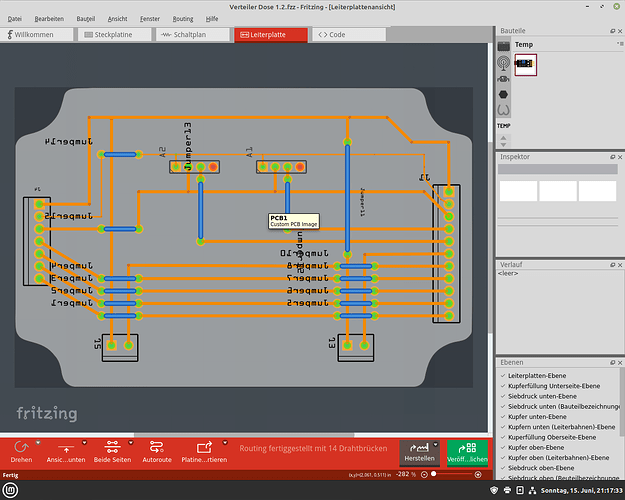Select the sensor module part in Temp bin
625x500 pixels.
(x=525, y=64)
